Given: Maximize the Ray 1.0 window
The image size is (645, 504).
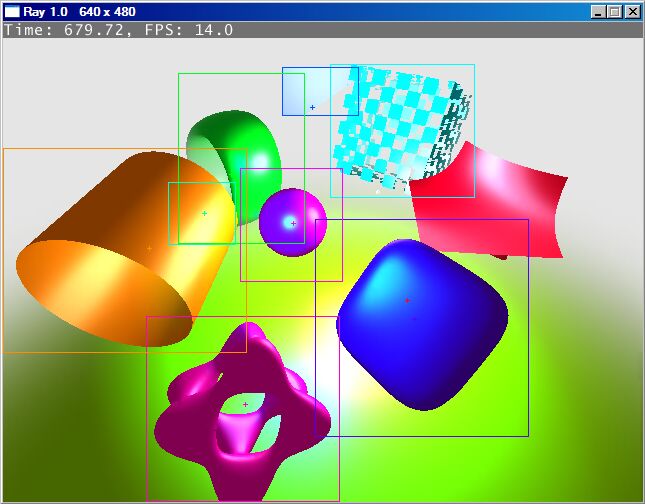Looking at the screenshot, I should (x=614, y=12).
